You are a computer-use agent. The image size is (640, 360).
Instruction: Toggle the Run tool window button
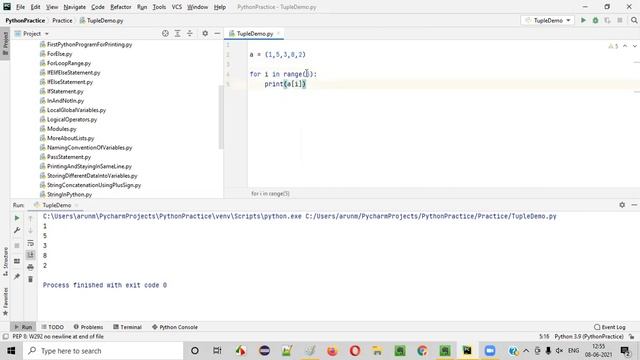pyautogui.click(x=23, y=327)
